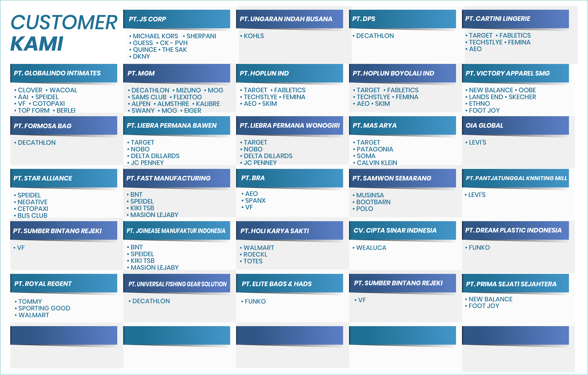Screen dimensions: 588x375
Task: Click the "PT. MGM" header
Action: pos(177,73)
